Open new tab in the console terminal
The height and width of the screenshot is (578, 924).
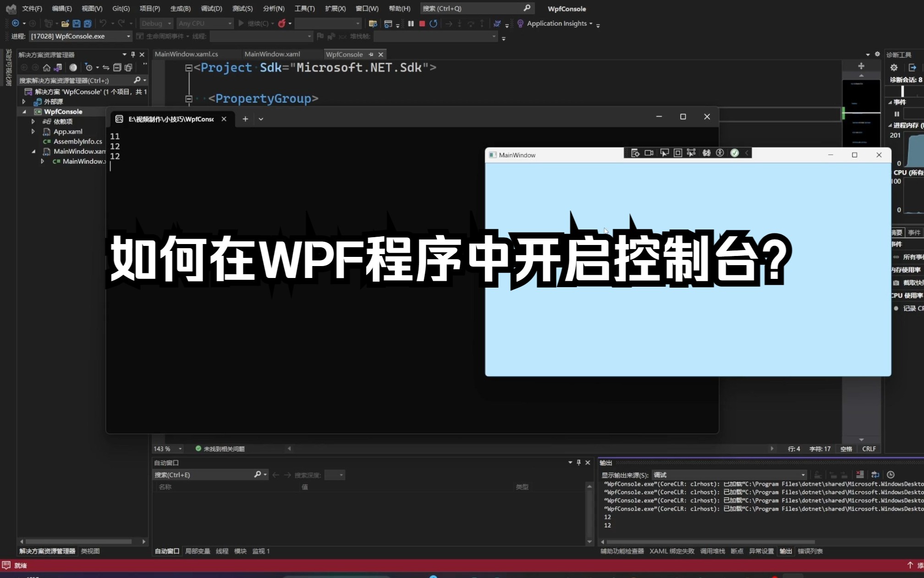[x=245, y=119]
